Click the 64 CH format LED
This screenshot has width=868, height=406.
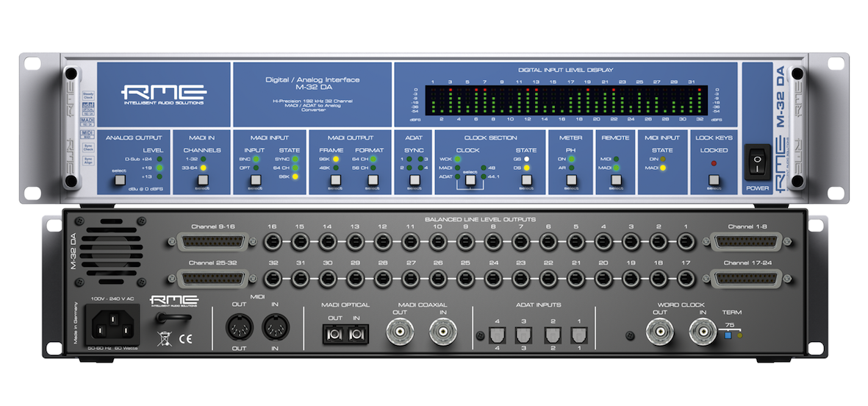(x=373, y=159)
